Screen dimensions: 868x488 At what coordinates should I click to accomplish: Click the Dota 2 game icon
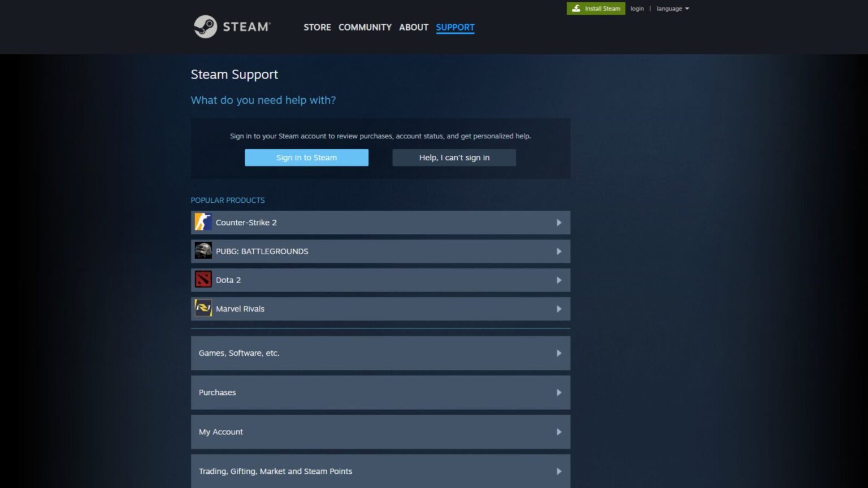pos(203,280)
